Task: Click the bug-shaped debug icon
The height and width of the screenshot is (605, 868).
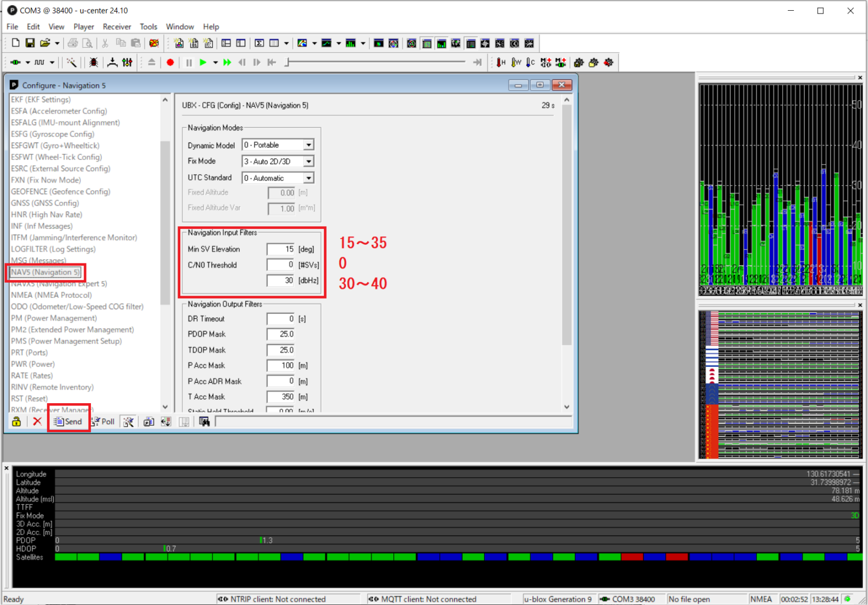Action: coord(94,63)
